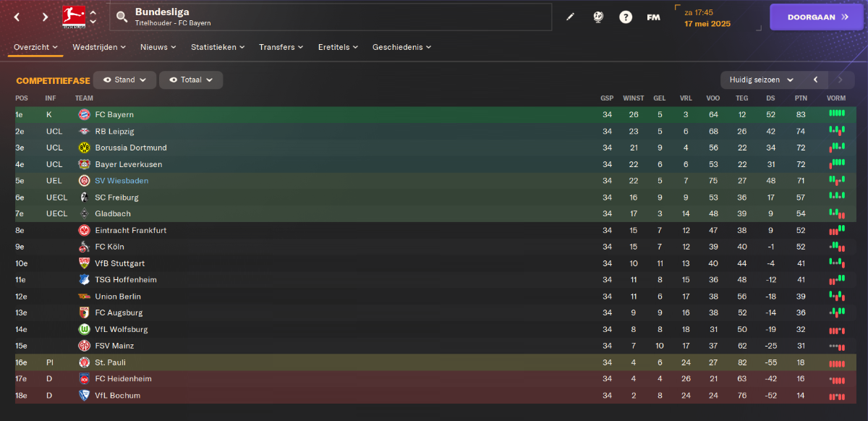The width and height of the screenshot is (868, 421).
Task: Click the Bundesliga logo at top
Action: click(x=72, y=16)
